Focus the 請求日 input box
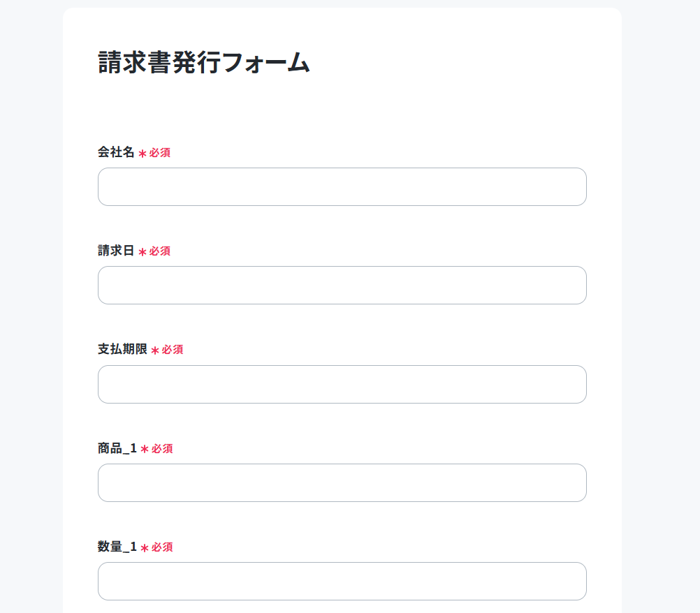The height and width of the screenshot is (613, 700). [x=342, y=285]
